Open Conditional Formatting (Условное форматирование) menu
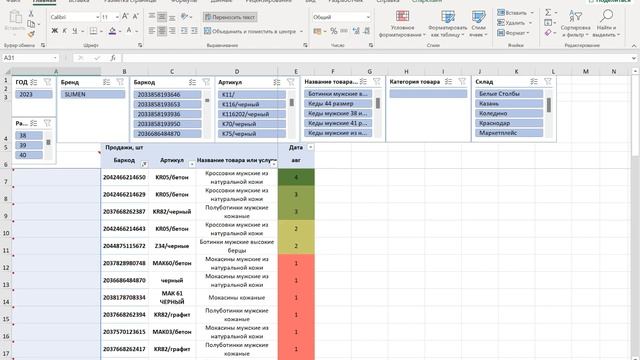The width and height of the screenshot is (640, 360). 402,24
